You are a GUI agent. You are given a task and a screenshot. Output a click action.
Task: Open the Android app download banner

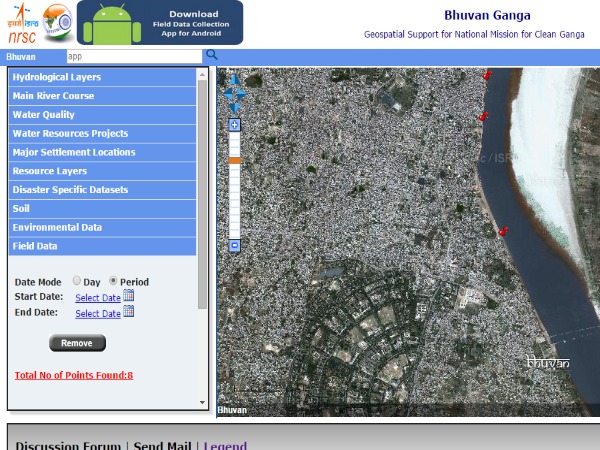click(x=160, y=23)
